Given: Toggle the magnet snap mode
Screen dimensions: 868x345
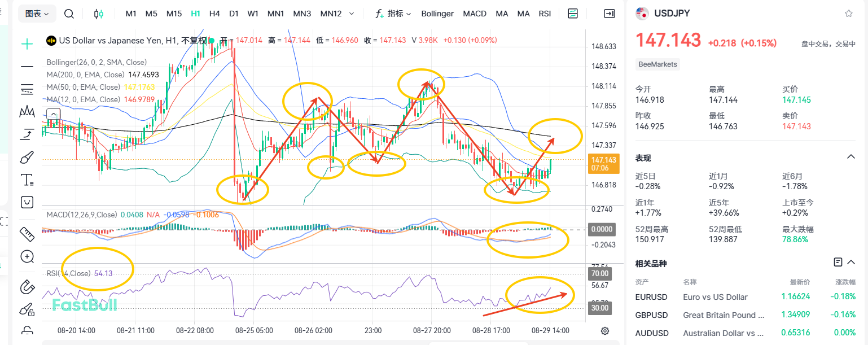Looking at the screenshot, I should click(x=27, y=287).
